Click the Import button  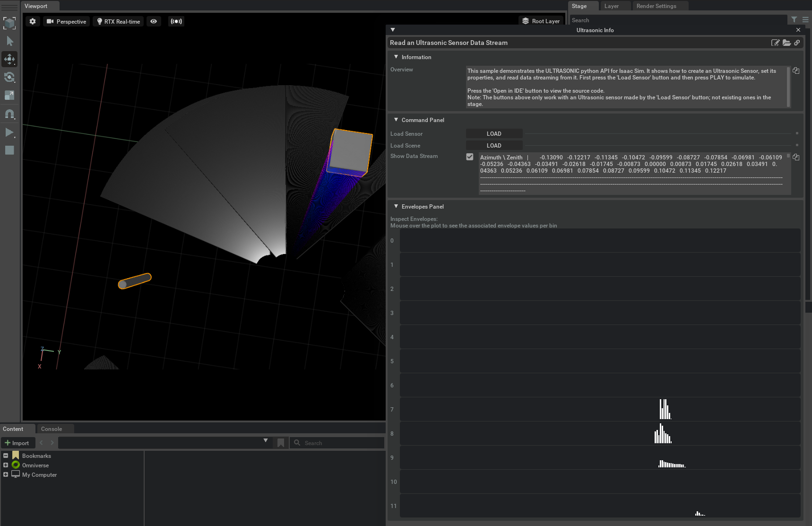pos(17,443)
